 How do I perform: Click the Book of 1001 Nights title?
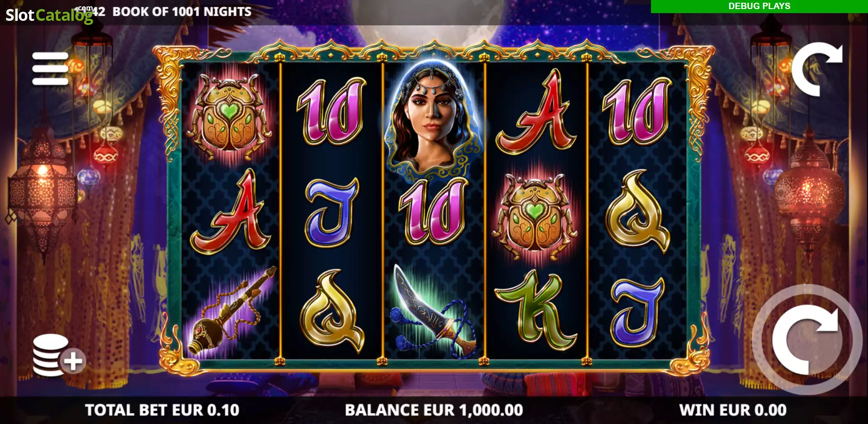[182, 12]
